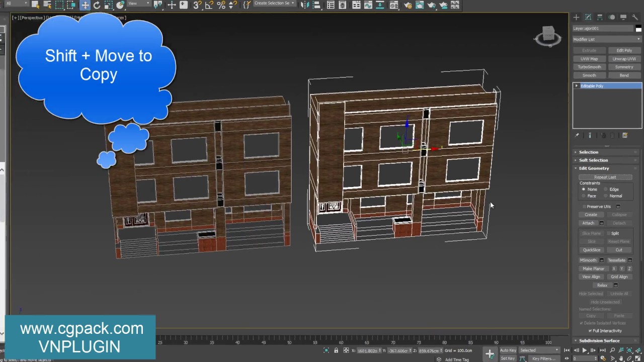644x362 pixels.
Task: Click the object name field Layer:ajor001
Action: click(603, 29)
